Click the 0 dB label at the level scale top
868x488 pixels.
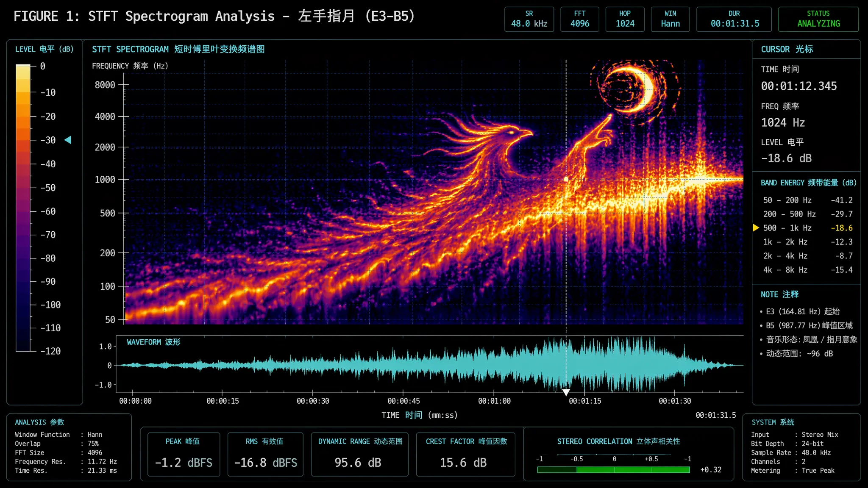(43, 66)
